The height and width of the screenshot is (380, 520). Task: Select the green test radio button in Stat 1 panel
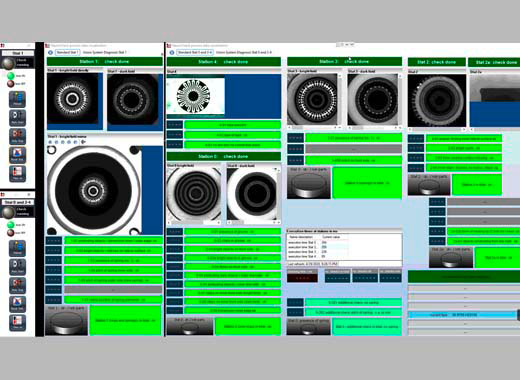(x=11, y=76)
